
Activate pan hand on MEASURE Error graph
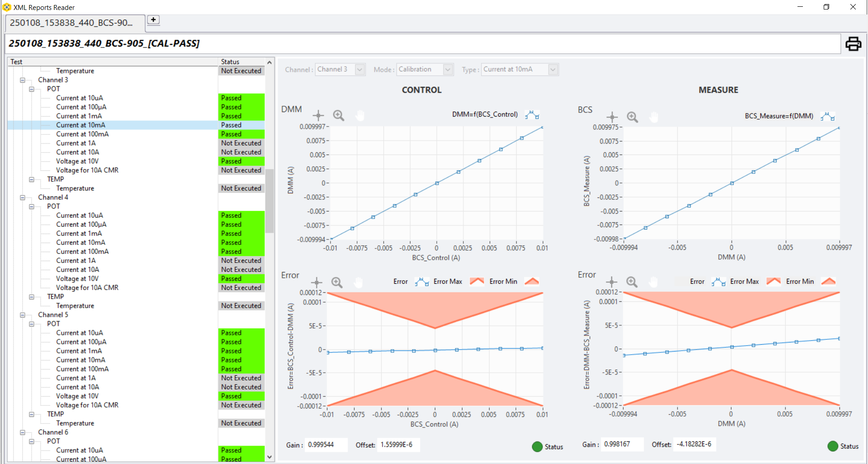653,282
